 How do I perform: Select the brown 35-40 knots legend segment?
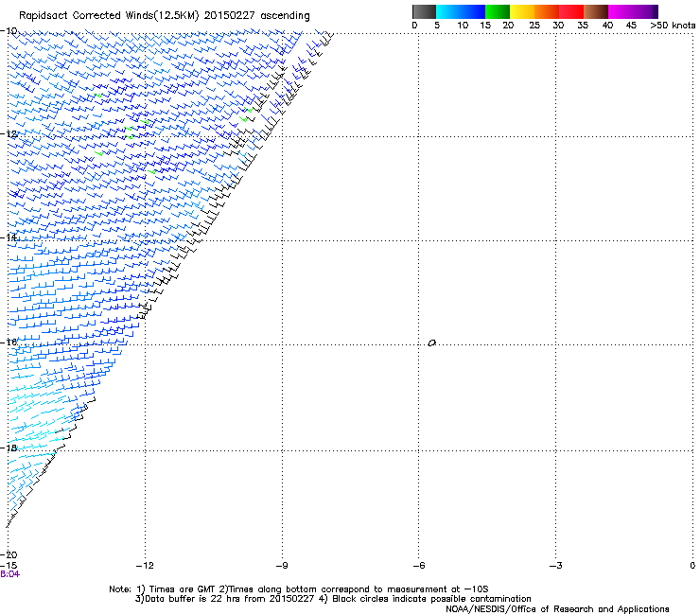(596, 11)
